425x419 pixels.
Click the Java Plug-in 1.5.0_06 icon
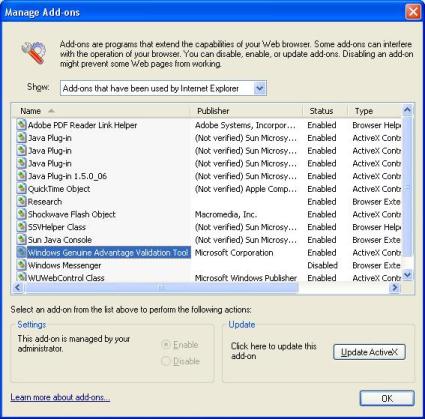[x=21, y=176]
